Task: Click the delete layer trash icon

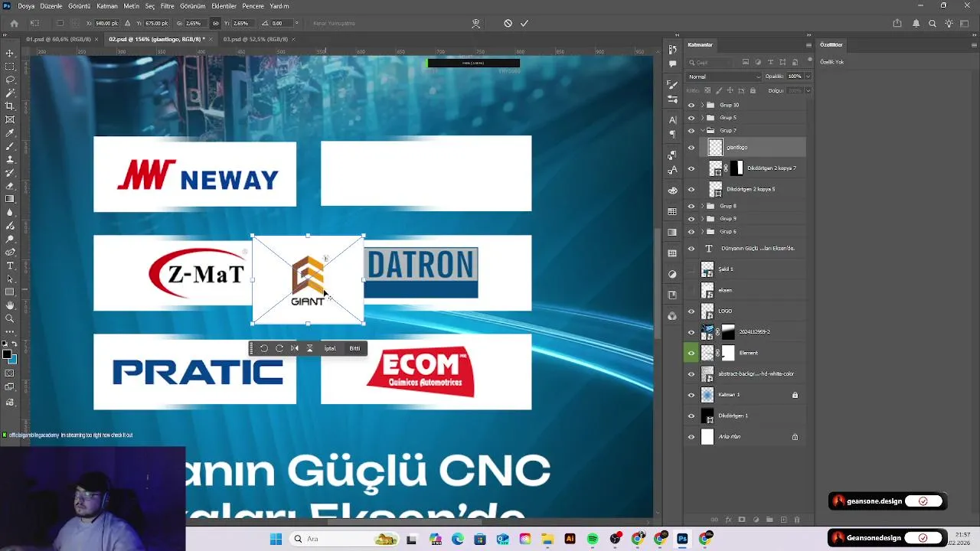Action: click(797, 520)
